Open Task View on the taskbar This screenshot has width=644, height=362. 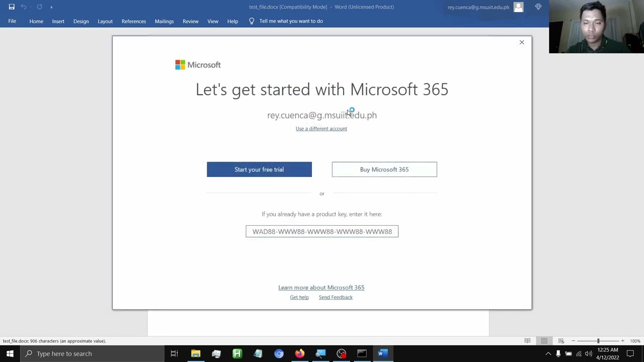pos(174,353)
